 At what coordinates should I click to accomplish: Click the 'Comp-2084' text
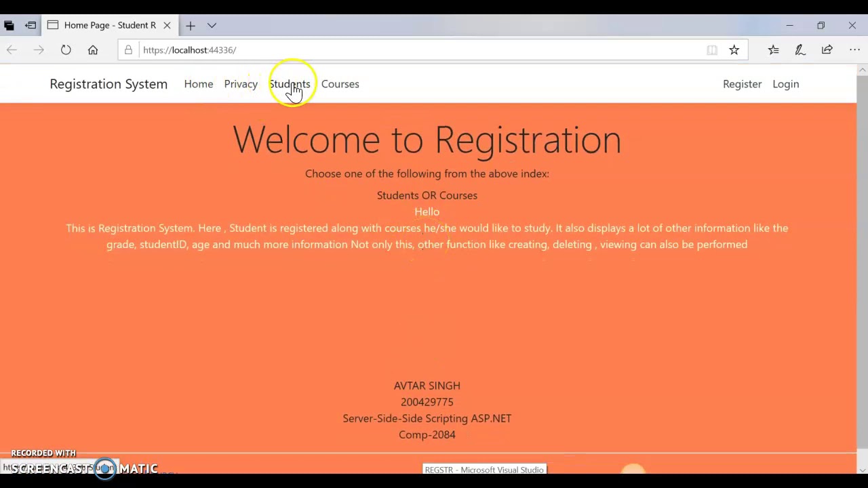[427, 434]
